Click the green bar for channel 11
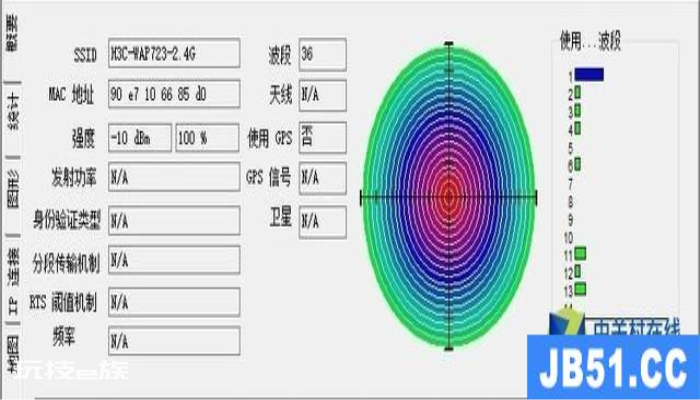 [x=580, y=254]
